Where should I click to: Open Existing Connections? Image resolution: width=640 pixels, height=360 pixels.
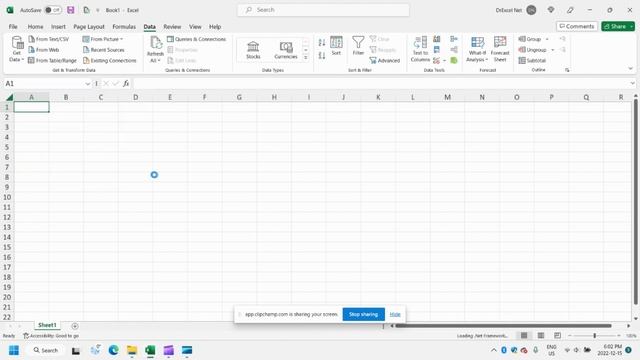point(109,60)
